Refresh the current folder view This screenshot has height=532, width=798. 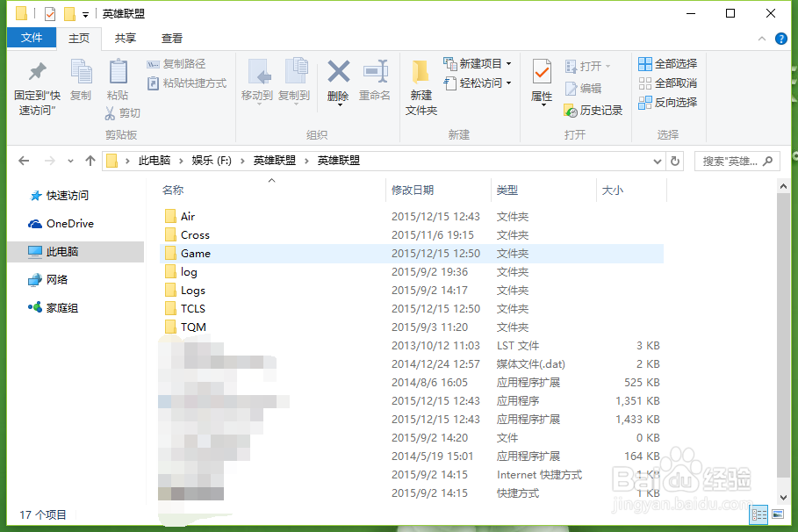coord(675,162)
